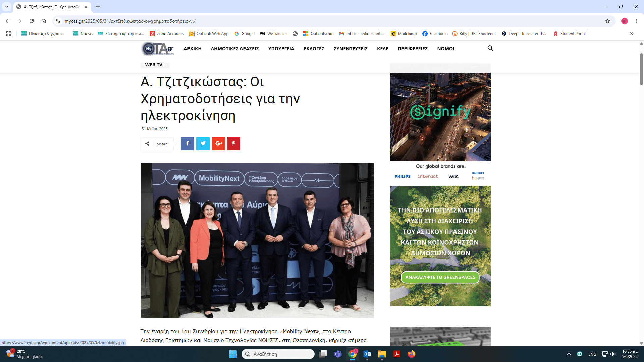Pin article with Pinterest icon

click(x=234, y=144)
